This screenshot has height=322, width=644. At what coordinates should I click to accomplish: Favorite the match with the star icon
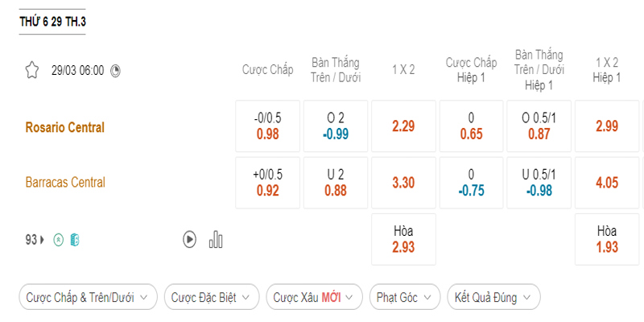click(32, 70)
